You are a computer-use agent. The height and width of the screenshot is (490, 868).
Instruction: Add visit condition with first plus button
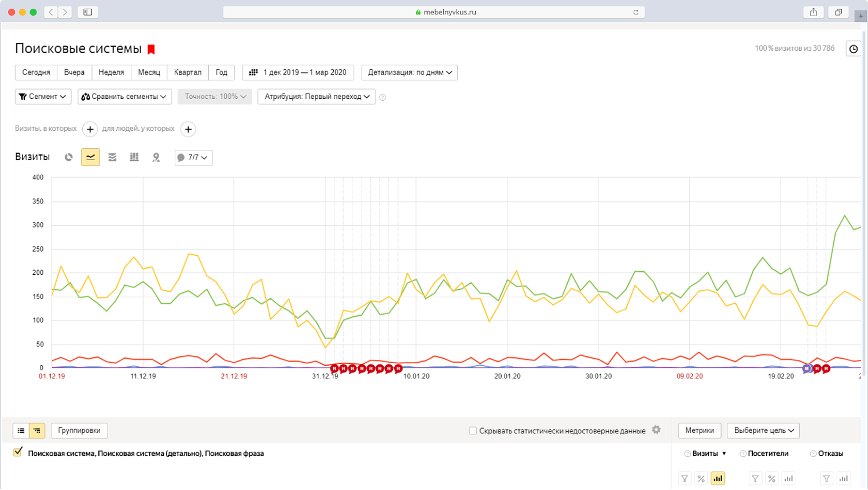(90, 129)
